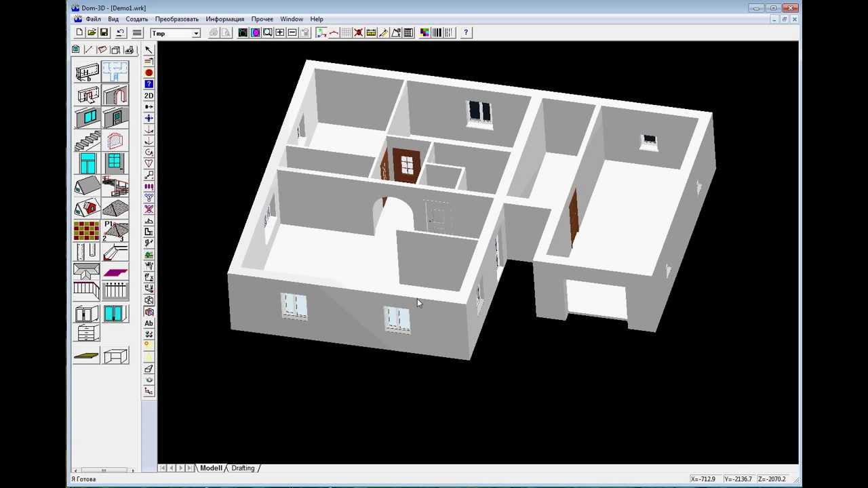Viewport: 868px width, 488px height.
Task: Select the railing fence tool
Action: [x=115, y=291]
